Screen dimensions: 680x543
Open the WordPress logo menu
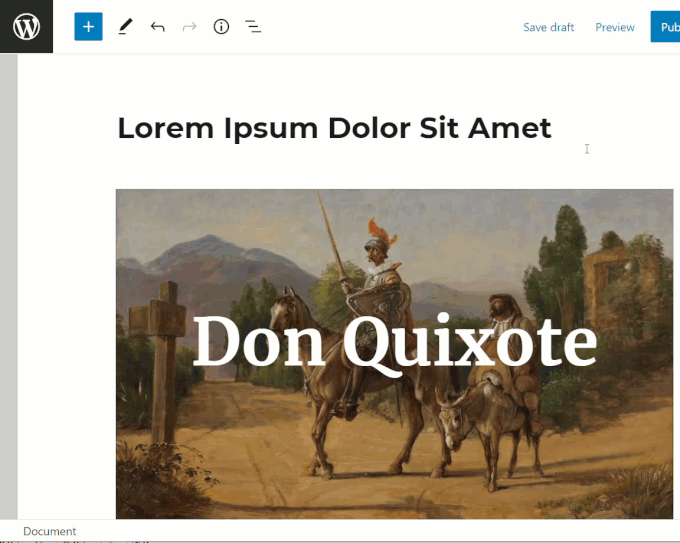[26, 26]
